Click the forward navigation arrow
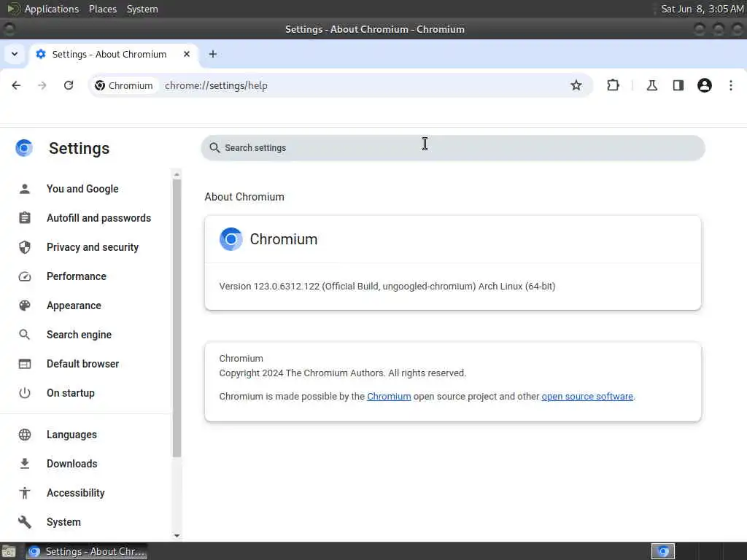The height and width of the screenshot is (560, 747). tap(42, 85)
